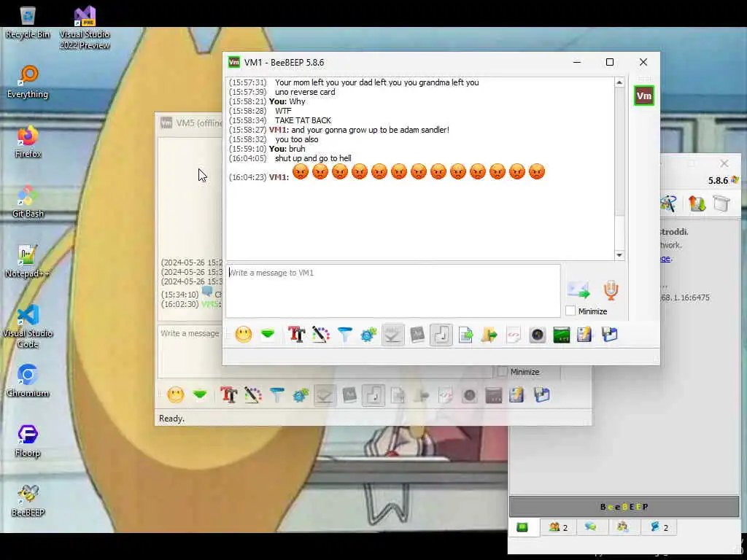Click the 'shut up and go to hell' message
This screenshot has height=560, width=747.
(x=313, y=158)
